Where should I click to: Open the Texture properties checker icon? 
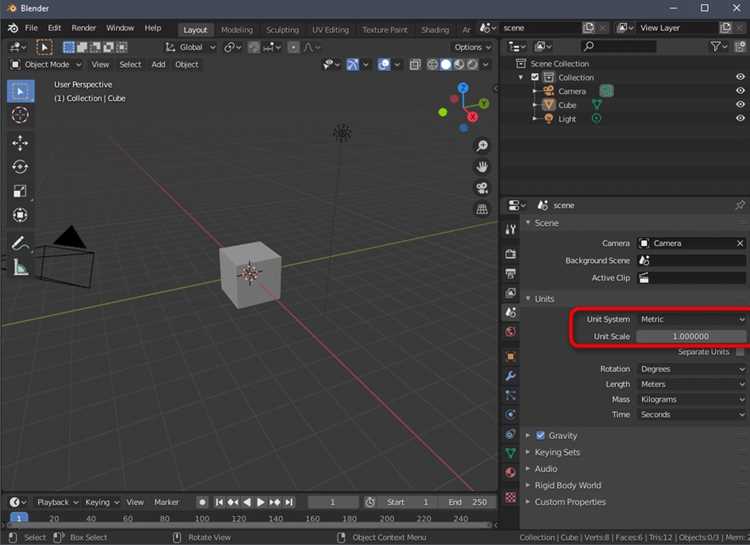(x=510, y=497)
